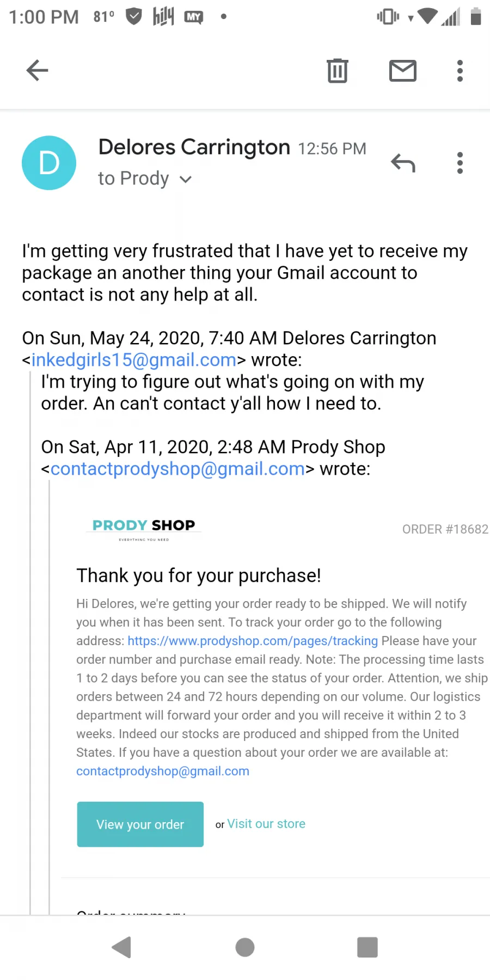Open the inkedgirls15@gmail.com address link
The height and width of the screenshot is (980, 490).
(x=134, y=360)
